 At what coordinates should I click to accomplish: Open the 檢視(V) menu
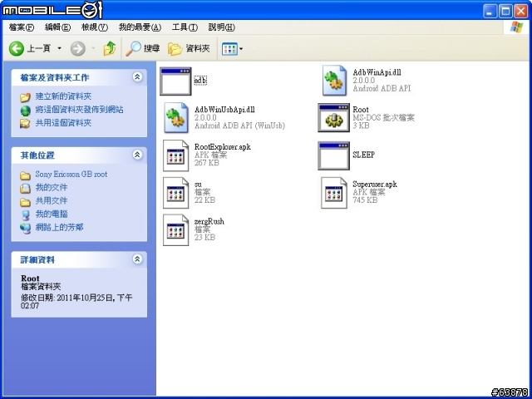pyautogui.click(x=95, y=27)
